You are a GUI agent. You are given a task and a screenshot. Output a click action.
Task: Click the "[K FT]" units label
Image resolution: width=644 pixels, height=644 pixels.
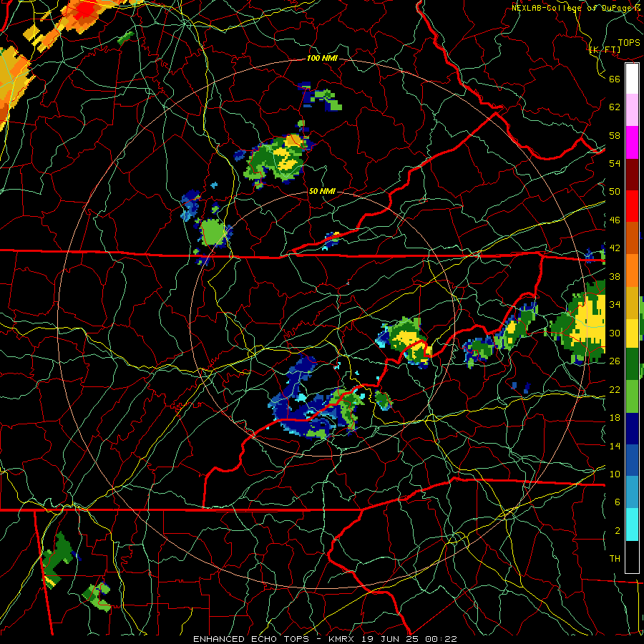tap(605, 50)
